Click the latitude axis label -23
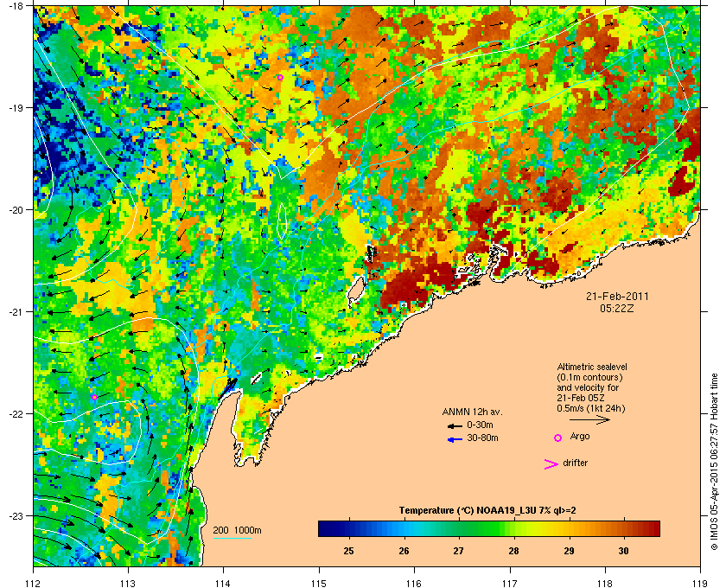 pos(16,515)
